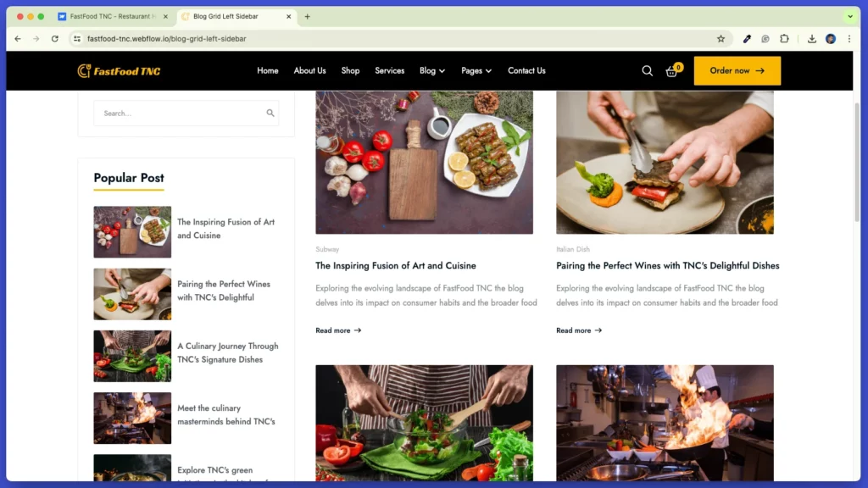Click the browser extensions puzzle icon

coord(784,39)
